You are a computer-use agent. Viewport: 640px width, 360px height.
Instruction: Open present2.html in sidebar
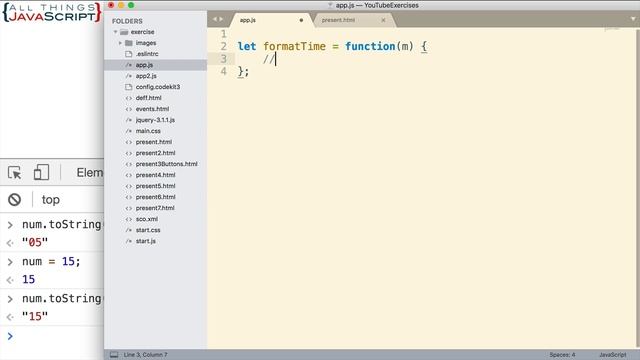(155, 153)
